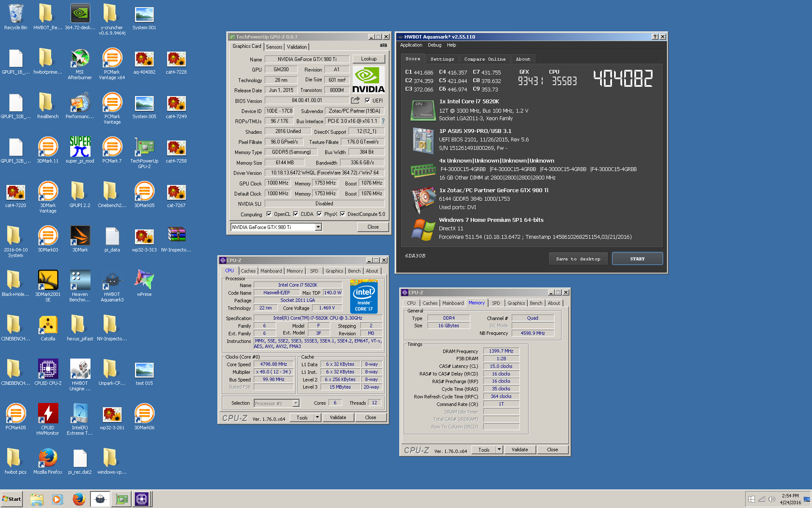Open the HWBOT Aquamark3 desktop shortcut

tap(112, 286)
